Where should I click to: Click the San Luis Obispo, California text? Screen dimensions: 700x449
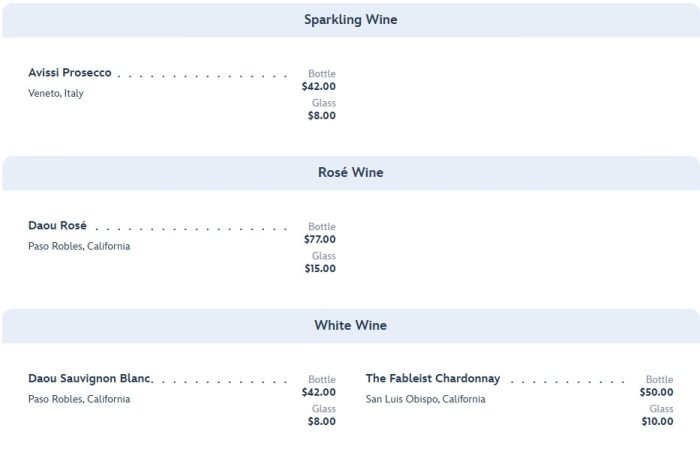(426, 400)
